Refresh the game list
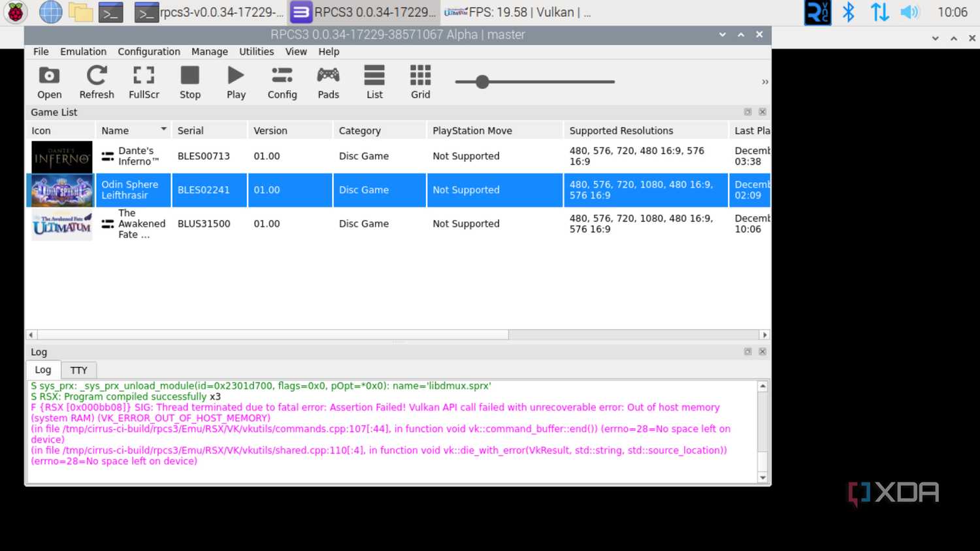980x551 pixels. pos(97,82)
